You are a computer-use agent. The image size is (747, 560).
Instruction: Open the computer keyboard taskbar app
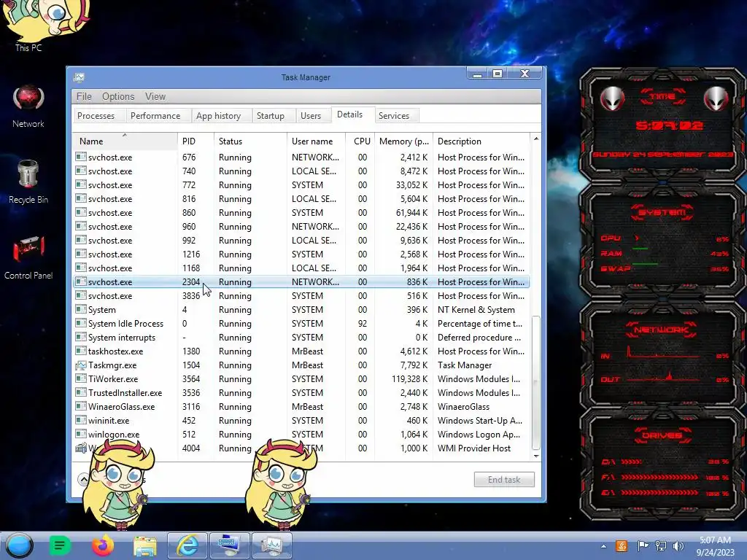230,545
